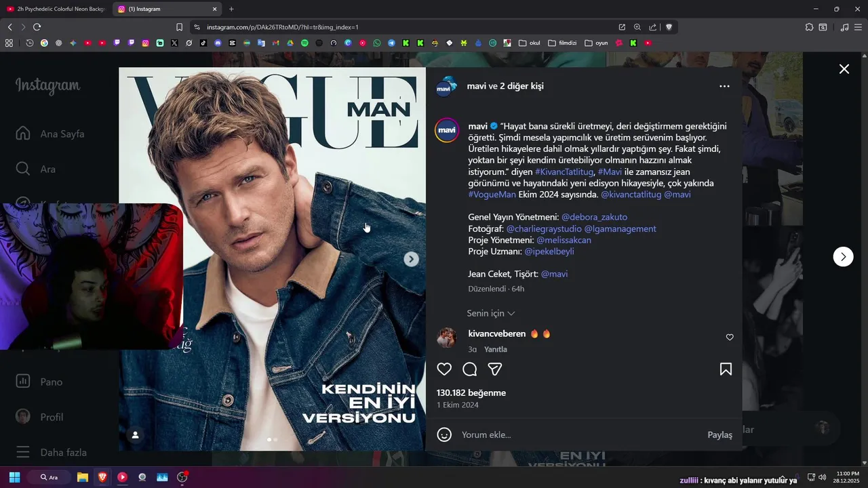The image size is (868, 488).
Task: Open Profil in Instagram sidebar
Action: [39, 417]
